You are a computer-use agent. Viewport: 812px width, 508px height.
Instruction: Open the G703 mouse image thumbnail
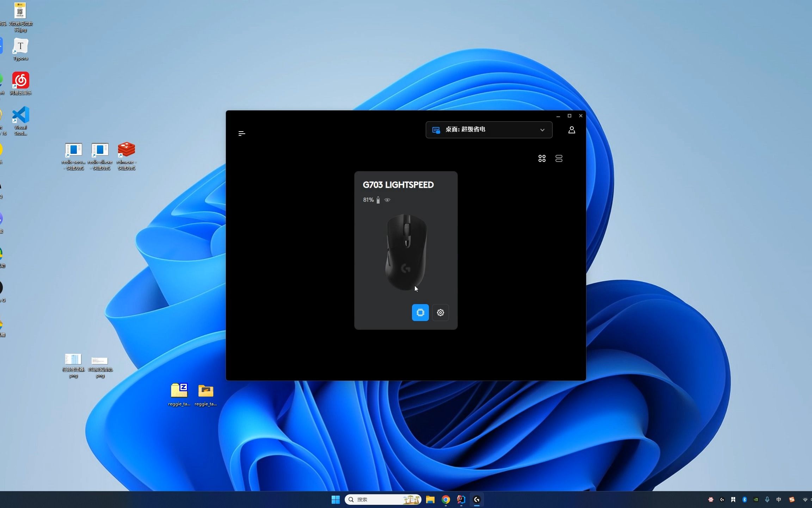[406, 252]
